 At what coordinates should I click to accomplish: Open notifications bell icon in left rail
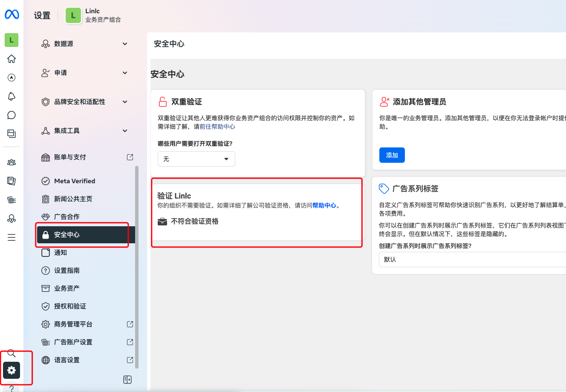[12, 96]
